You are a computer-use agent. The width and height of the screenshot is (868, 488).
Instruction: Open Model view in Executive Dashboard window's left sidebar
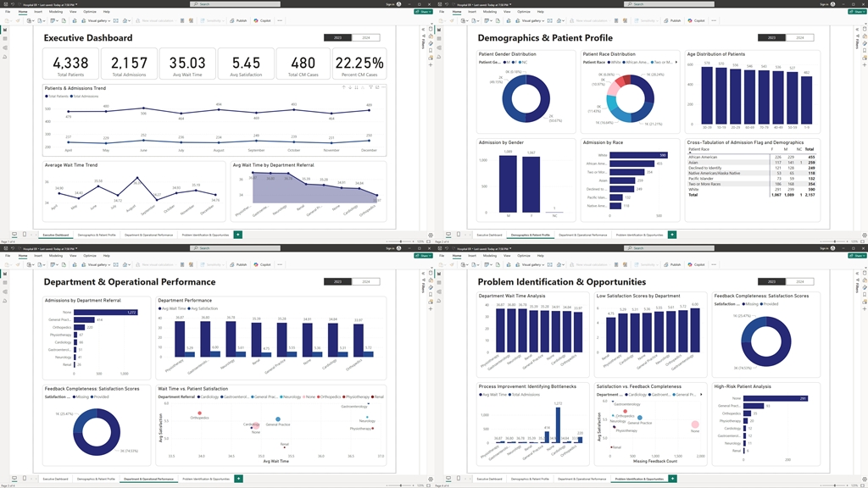tap(5, 47)
